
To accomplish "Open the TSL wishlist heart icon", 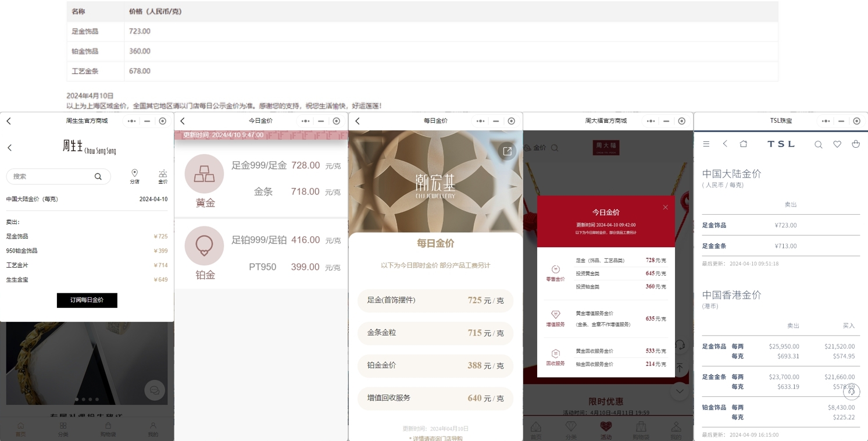I will pyautogui.click(x=837, y=144).
